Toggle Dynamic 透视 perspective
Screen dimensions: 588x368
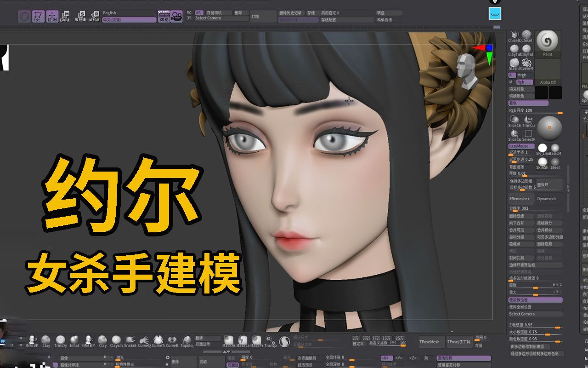(164, 17)
